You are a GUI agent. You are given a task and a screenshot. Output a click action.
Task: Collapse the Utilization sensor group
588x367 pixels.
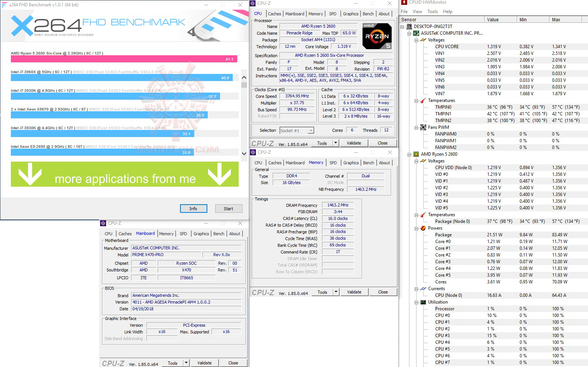(x=416, y=302)
